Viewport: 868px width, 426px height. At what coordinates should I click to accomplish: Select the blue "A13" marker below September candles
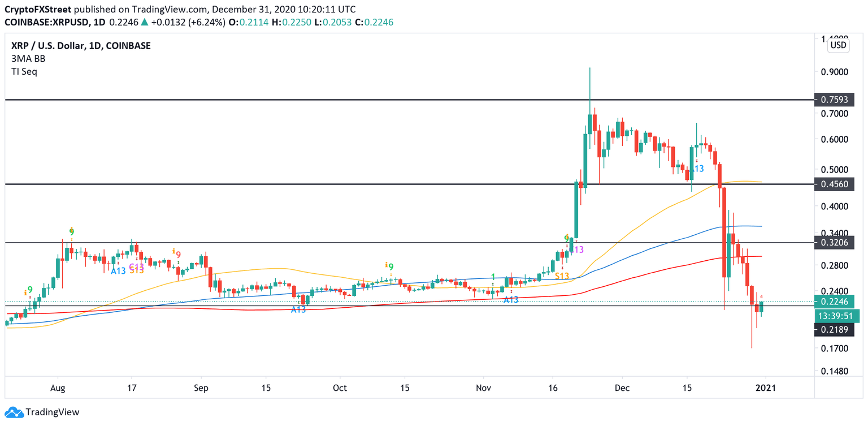298,310
